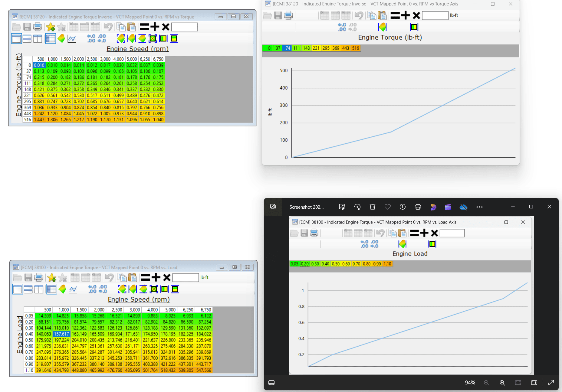This screenshot has height=392, width=562.
Task: Toggle the table grid view in the 38100 Load table window
Action: pyautogui.click(x=51, y=289)
